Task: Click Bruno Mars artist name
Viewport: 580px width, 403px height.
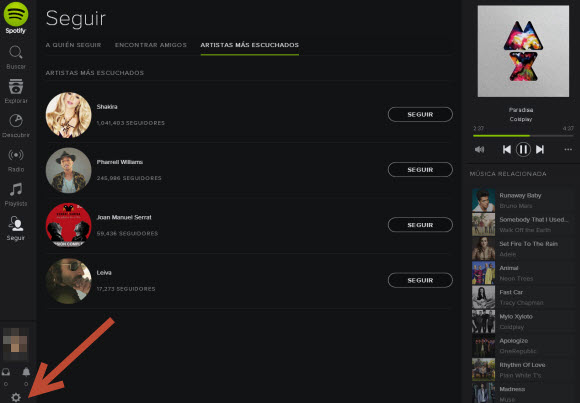Action: [516, 206]
